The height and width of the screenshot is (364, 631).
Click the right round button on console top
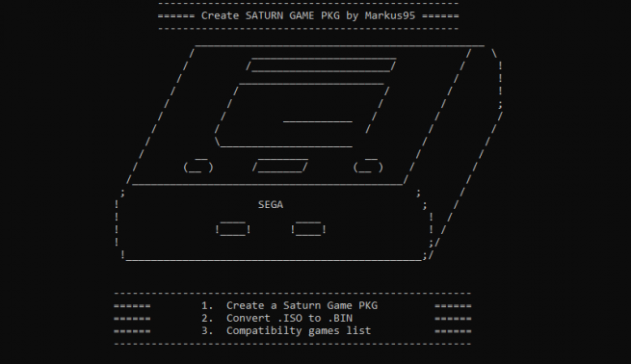point(368,166)
